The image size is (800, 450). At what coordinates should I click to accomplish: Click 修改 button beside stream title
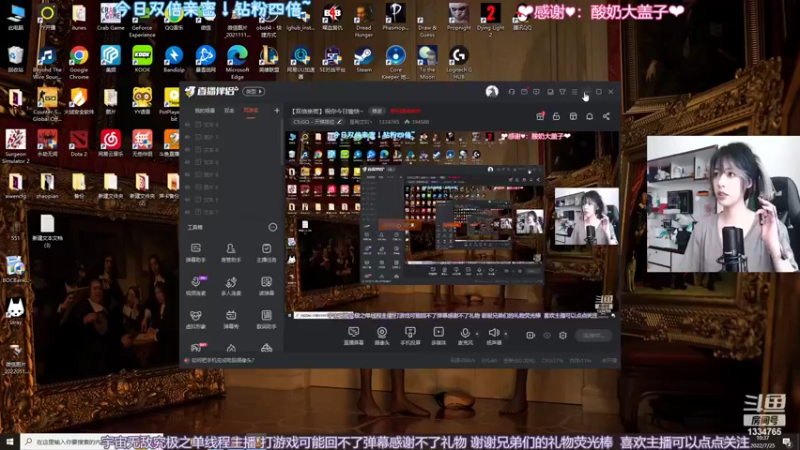point(377,111)
